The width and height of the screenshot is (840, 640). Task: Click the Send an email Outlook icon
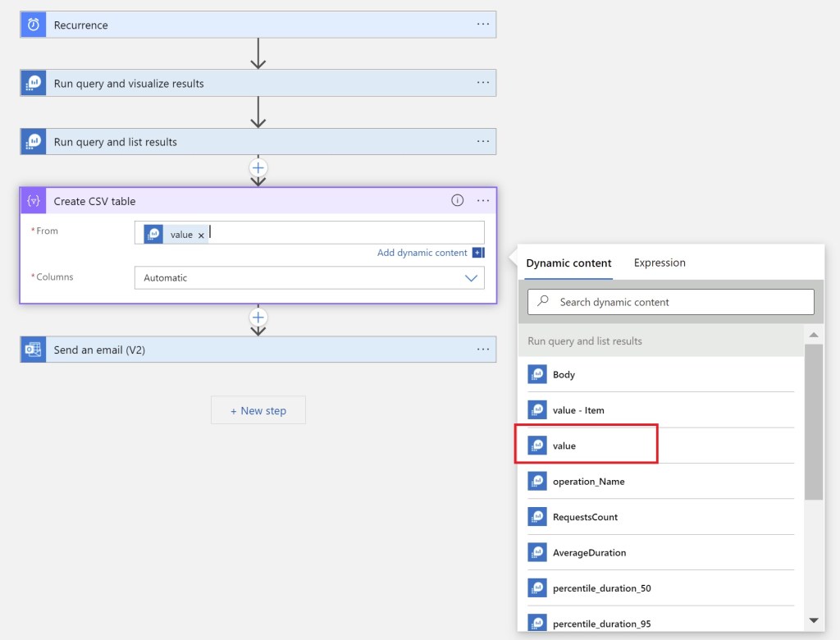point(34,350)
